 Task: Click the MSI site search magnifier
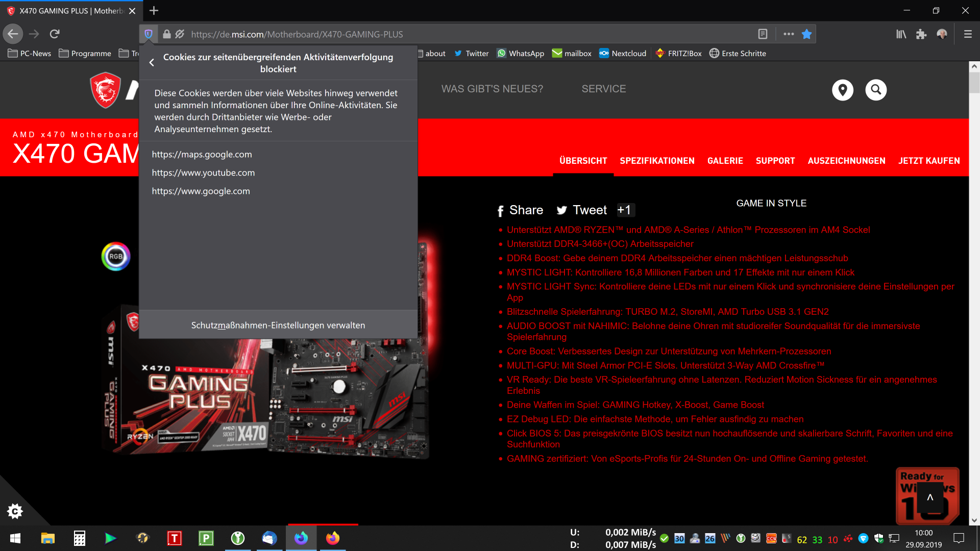876,90
